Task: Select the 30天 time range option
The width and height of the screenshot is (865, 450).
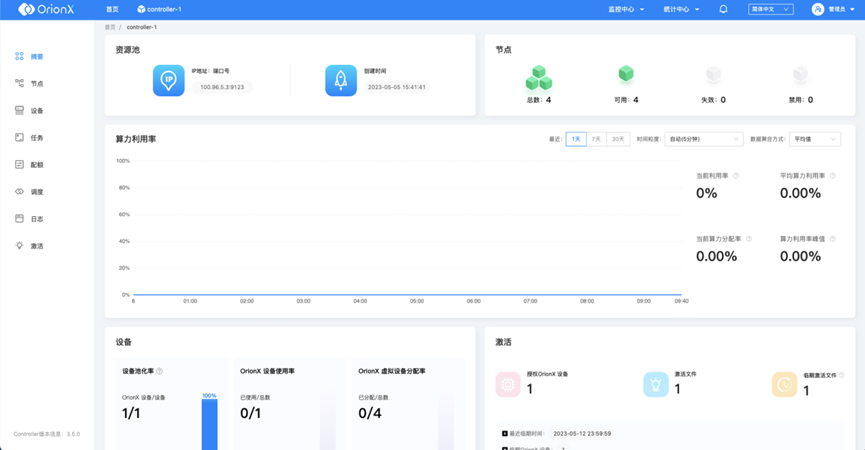Action: 618,139
